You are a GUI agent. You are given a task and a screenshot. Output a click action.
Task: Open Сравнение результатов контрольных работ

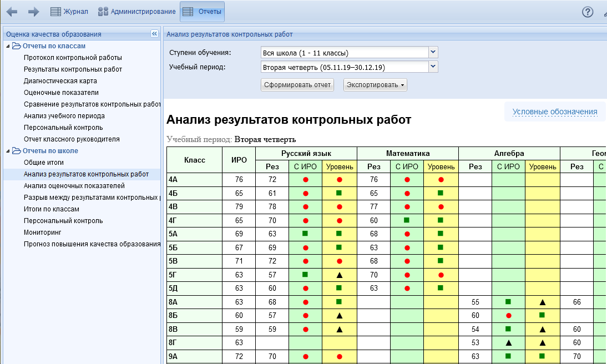[x=92, y=104]
